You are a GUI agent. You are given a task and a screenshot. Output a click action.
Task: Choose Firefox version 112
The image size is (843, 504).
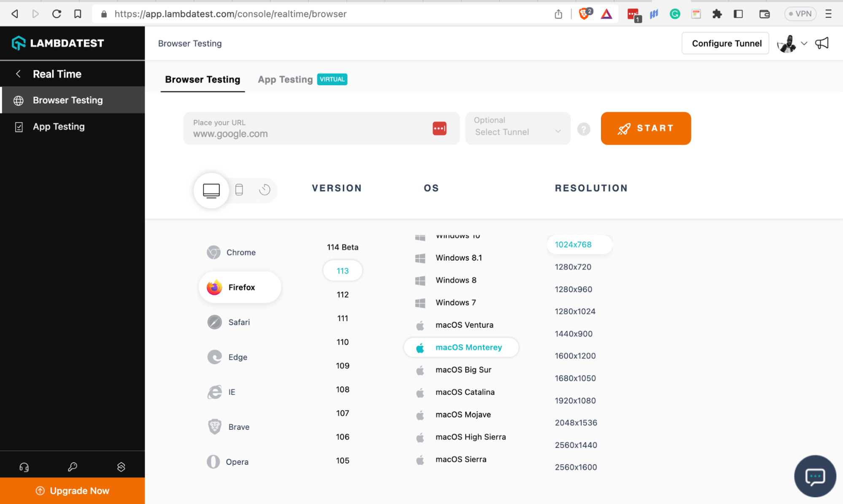[x=342, y=294]
